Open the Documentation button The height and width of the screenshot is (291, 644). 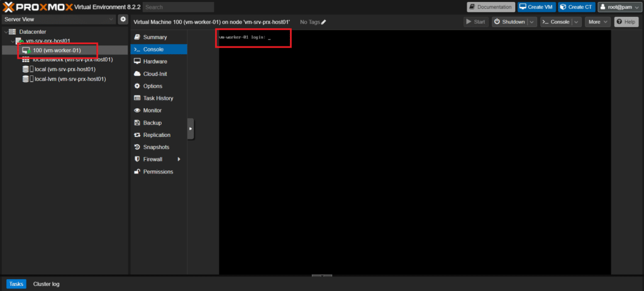tap(491, 7)
